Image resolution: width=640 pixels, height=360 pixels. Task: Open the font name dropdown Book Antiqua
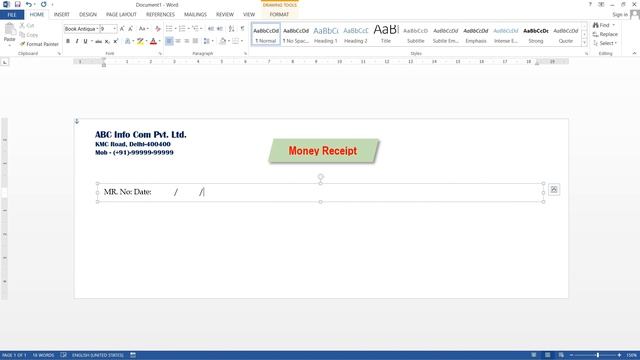point(97,29)
